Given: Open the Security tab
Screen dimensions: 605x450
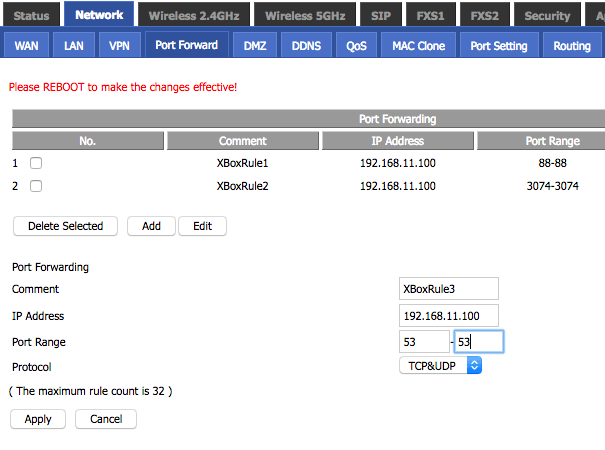Looking at the screenshot, I should 547,15.
